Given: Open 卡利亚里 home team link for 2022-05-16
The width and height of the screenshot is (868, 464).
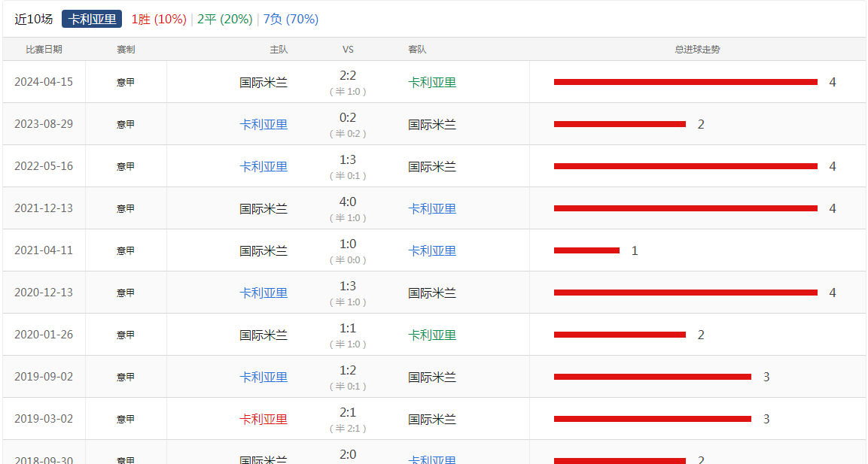Looking at the screenshot, I should coord(263,167).
